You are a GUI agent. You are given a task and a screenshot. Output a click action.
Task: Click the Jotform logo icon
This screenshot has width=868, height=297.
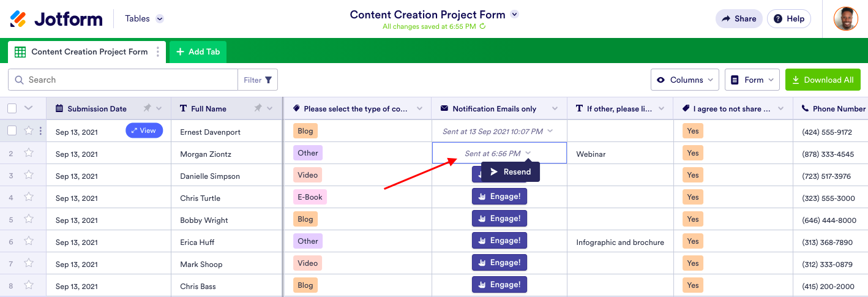pos(18,19)
